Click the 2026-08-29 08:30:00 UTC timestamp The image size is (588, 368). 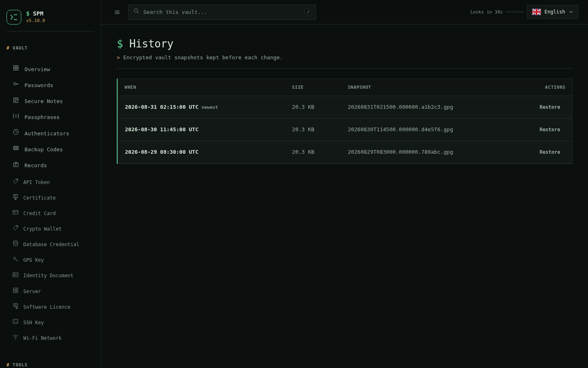162,152
